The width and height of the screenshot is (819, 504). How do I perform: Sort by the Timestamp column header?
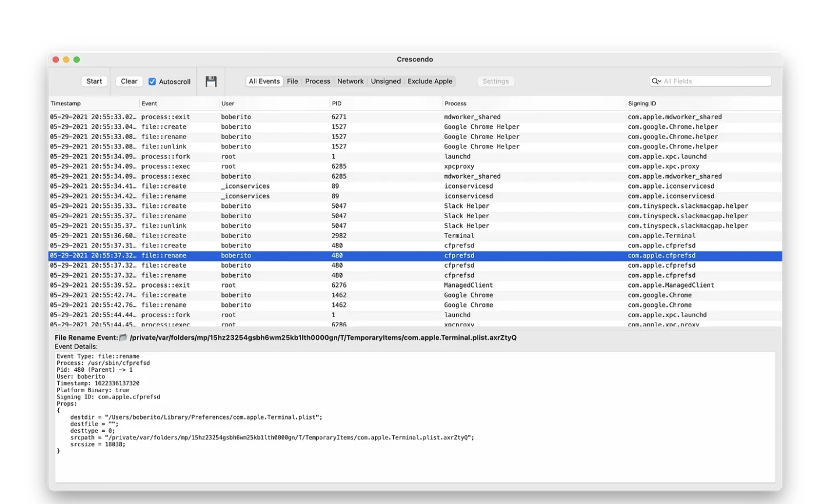point(93,104)
